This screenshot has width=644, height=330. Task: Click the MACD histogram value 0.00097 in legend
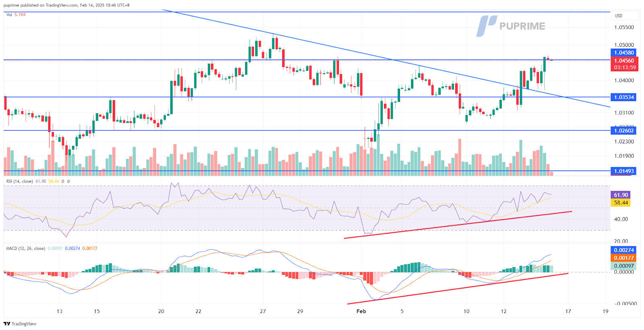55,248
